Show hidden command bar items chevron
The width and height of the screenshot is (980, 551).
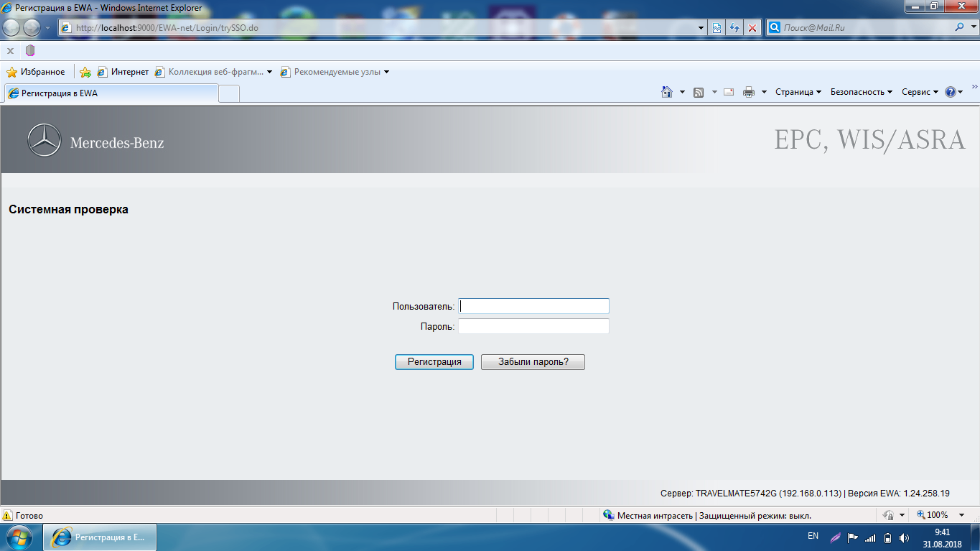click(x=974, y=87)
